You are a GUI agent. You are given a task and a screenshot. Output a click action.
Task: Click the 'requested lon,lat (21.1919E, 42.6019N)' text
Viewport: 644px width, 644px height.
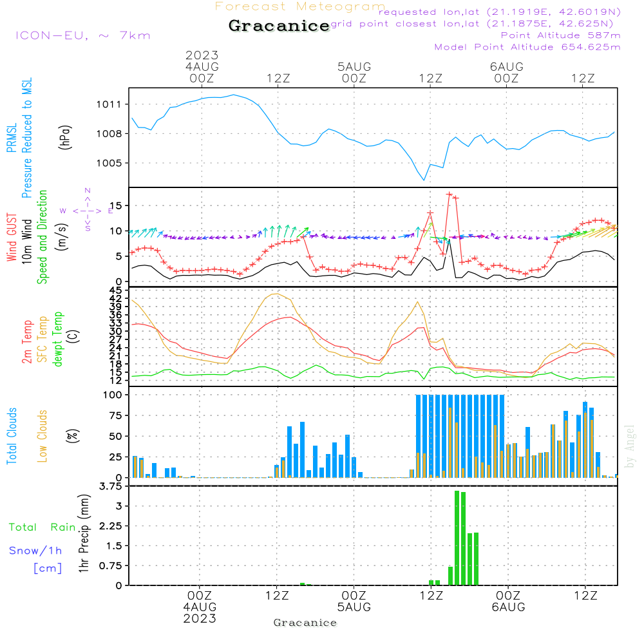[500, 12]
